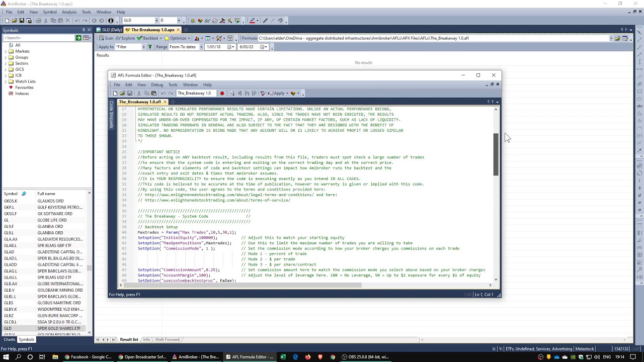Open the Windows Start button
The height and width of the screenshot is (362, 644).
point(6,357)
